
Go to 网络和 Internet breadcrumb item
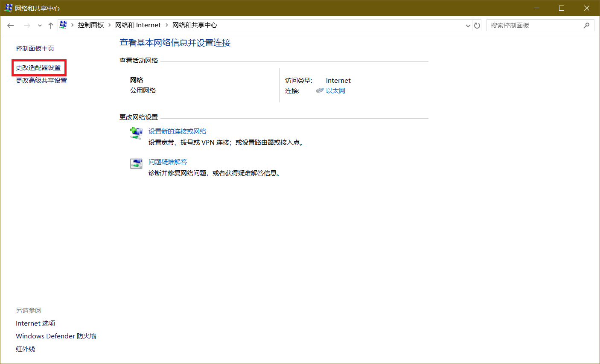(138, 25)
